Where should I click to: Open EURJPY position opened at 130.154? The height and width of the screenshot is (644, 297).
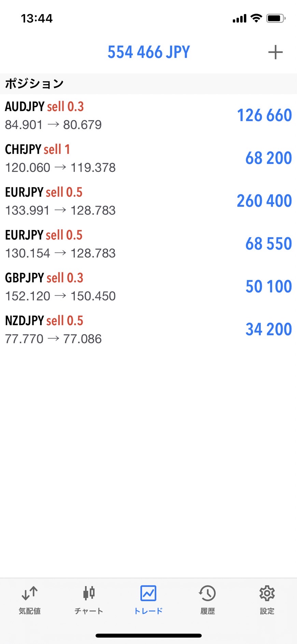coord(102,244)
